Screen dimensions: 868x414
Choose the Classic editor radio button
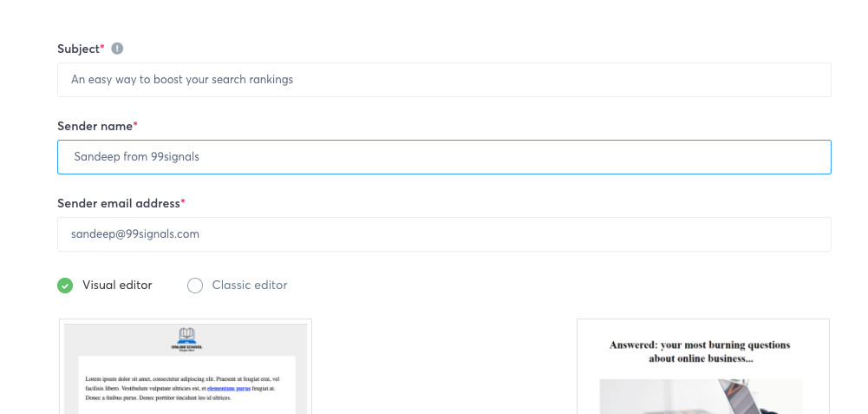coord(195,286)
